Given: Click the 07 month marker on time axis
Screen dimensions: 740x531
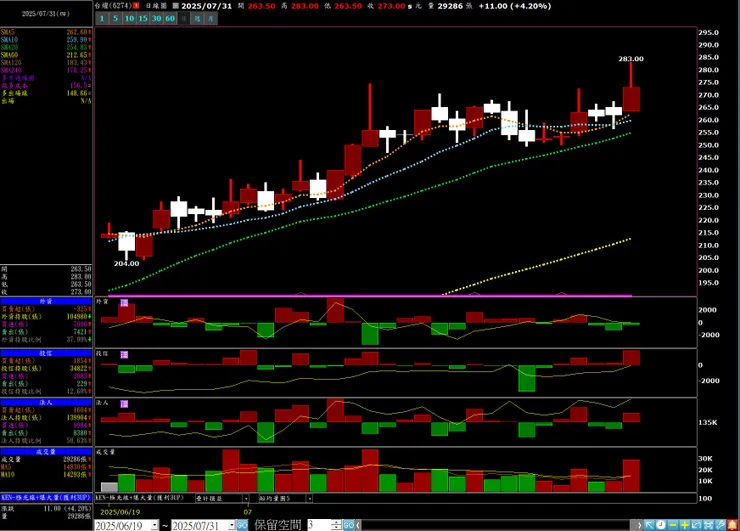Looking at the screenshot, I should (247, 512).
